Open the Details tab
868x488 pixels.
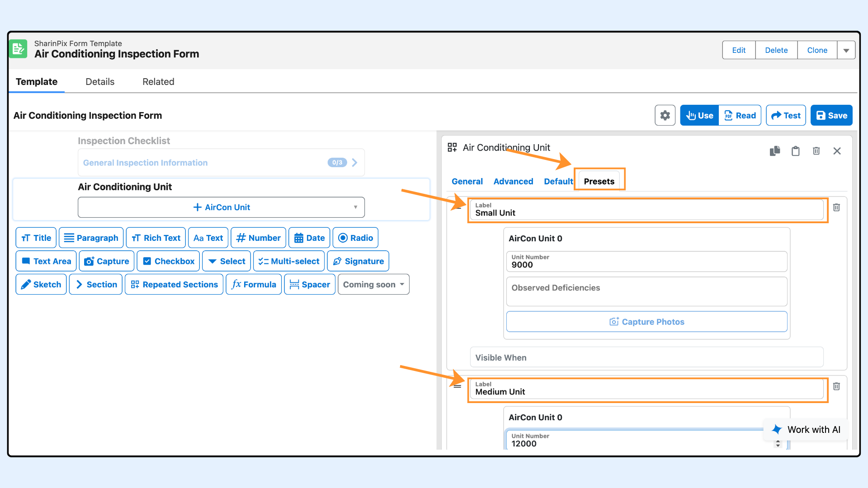click(100, 82)
